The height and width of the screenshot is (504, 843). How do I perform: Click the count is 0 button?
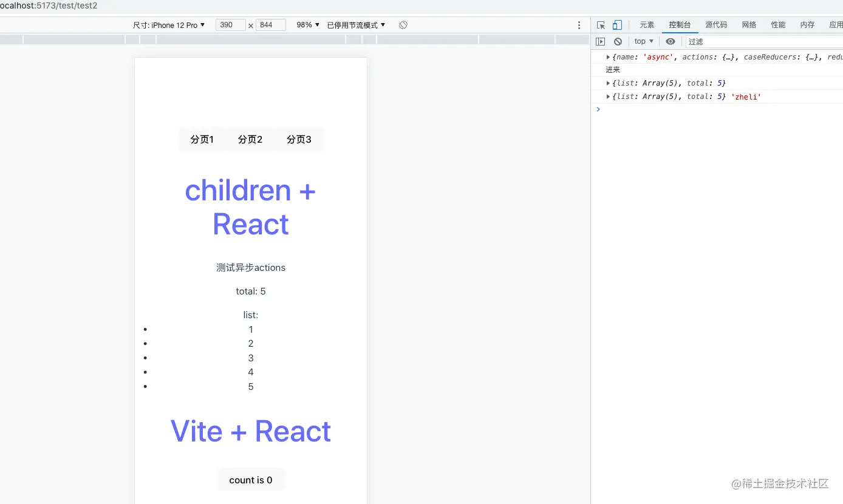[251, 480]
